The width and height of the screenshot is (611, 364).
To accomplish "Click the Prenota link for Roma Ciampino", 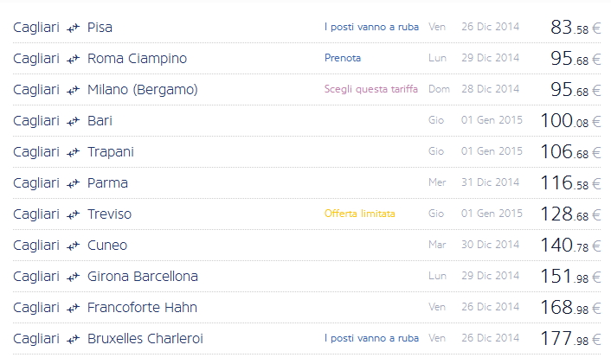I will [x=343, y=59].
